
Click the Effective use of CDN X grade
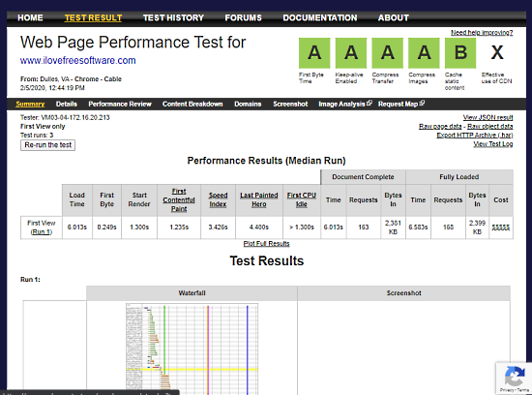coord(497,53)
